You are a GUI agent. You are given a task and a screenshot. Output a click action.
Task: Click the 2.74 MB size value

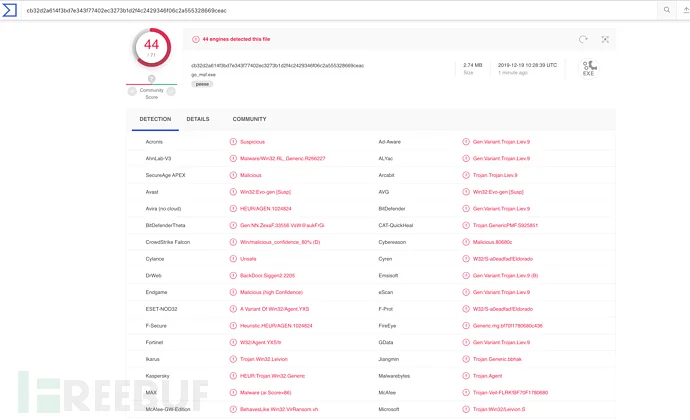[473, 65]
